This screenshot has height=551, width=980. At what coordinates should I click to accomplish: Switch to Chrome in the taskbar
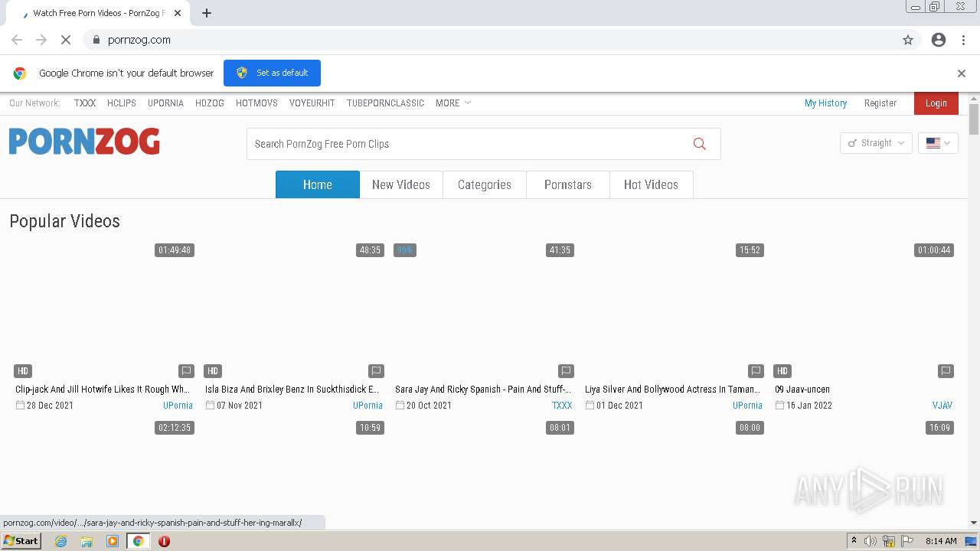138,541
